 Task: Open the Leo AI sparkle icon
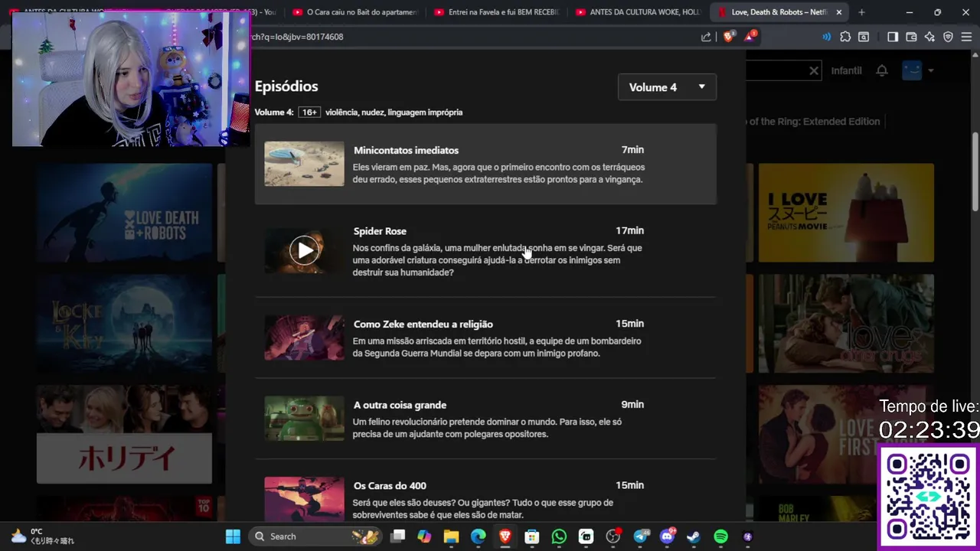point(929,37)
